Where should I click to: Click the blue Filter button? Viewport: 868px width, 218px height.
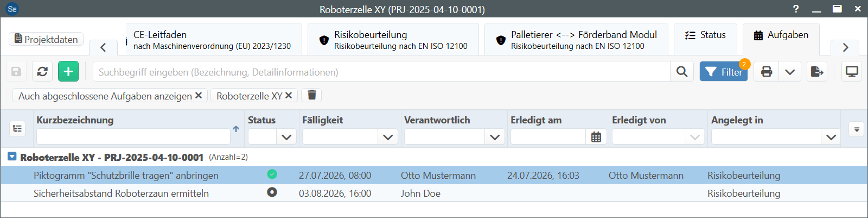coord(724,71)
